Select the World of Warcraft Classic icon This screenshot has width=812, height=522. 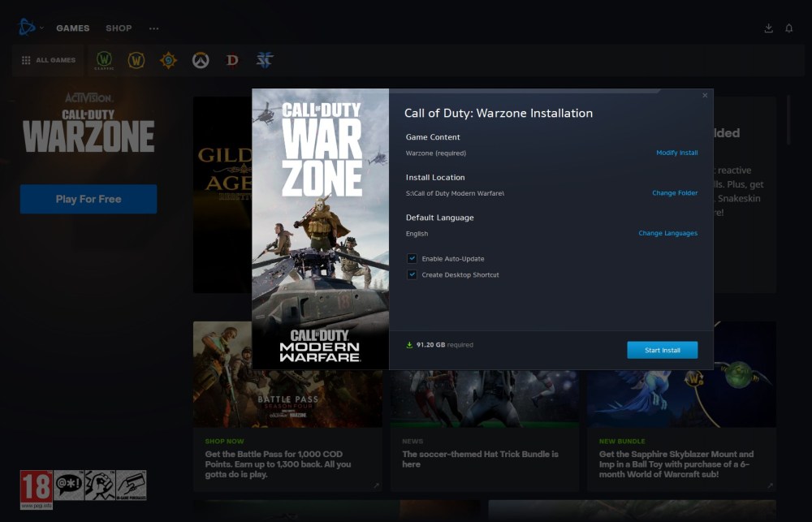[x=103, y=59]
